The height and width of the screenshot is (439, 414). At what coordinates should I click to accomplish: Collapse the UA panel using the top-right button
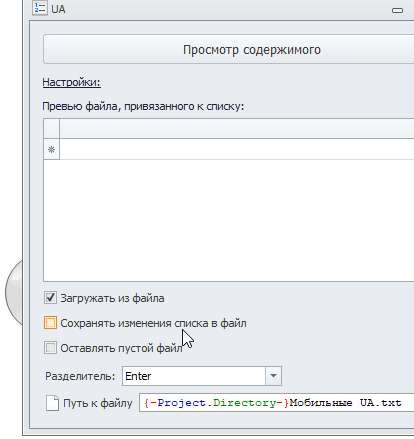point(397,10)
